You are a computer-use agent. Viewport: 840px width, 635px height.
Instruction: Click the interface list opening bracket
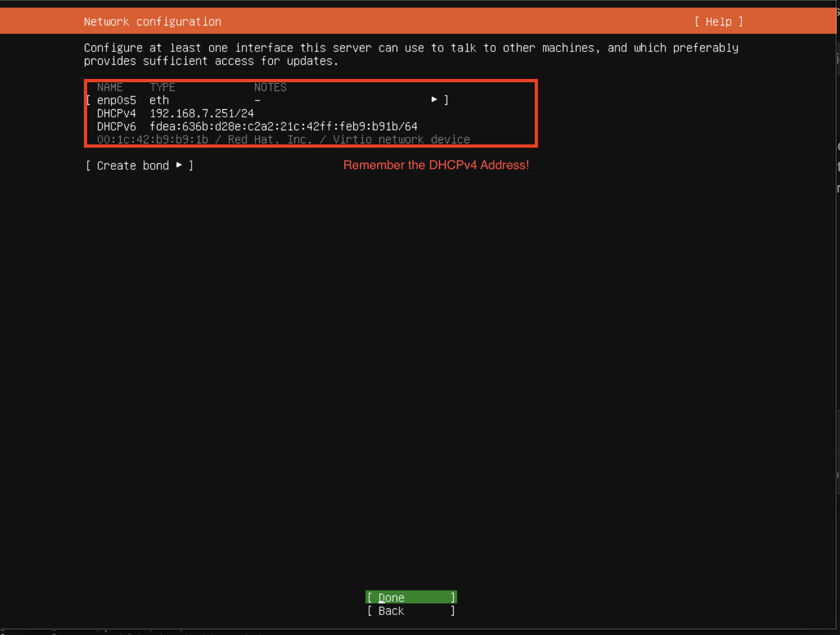[x=88, y=100]
